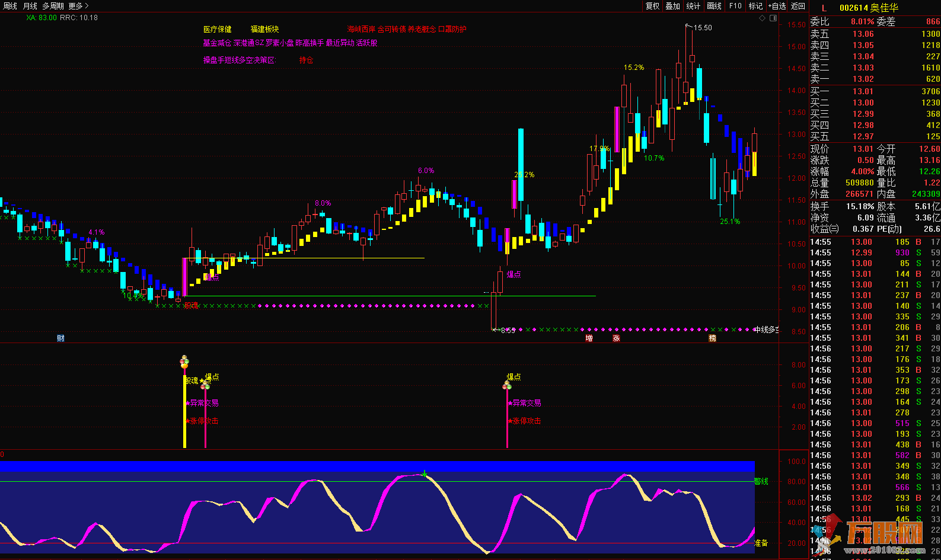Open F10 company info
Viewport: 941px width, 560px height.
[x=735, y=6]
